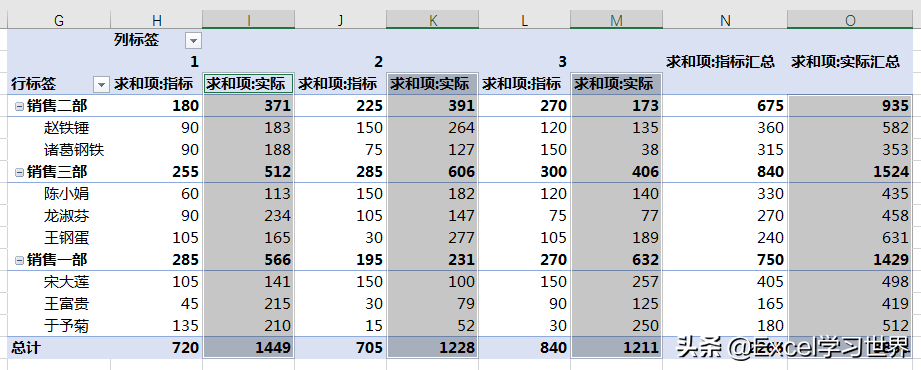Select column I header

(x=248, y=21)
